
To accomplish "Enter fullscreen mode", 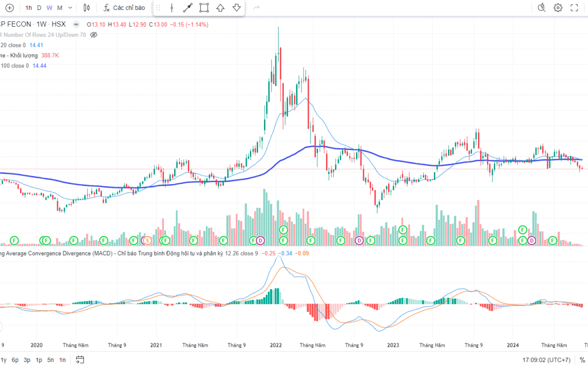I will point(574,8).
